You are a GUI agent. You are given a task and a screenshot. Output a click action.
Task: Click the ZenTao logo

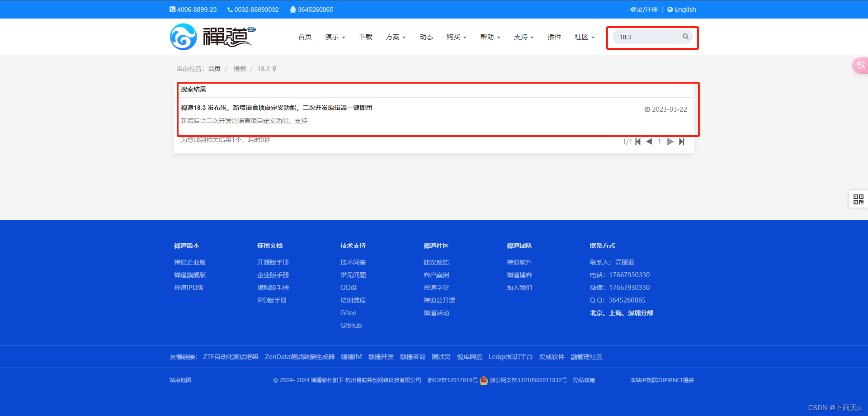(x=212, y=37)
